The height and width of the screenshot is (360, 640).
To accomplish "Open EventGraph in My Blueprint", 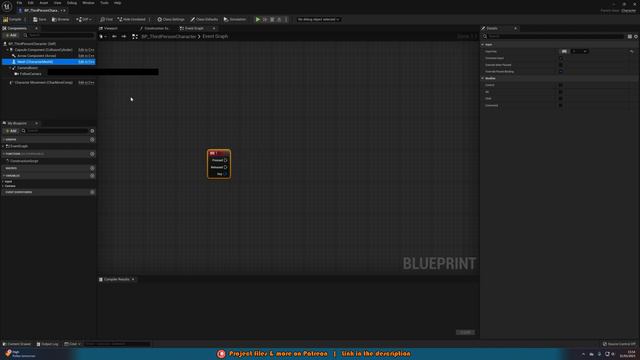I will (17, 146).
